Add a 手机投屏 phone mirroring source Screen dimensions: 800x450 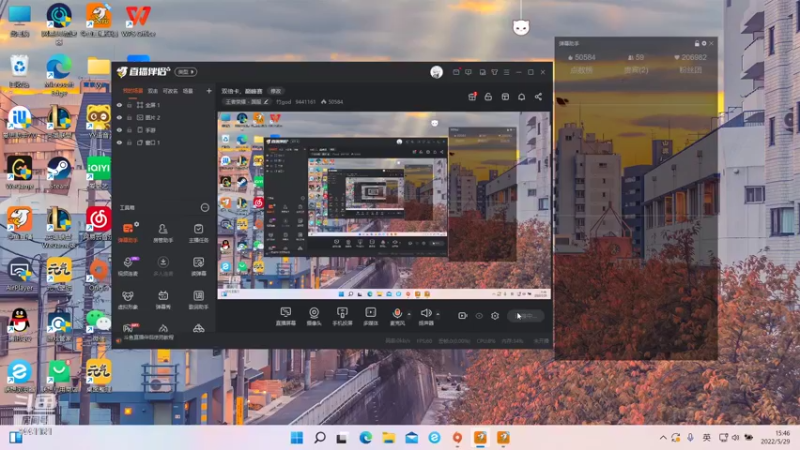342,316
